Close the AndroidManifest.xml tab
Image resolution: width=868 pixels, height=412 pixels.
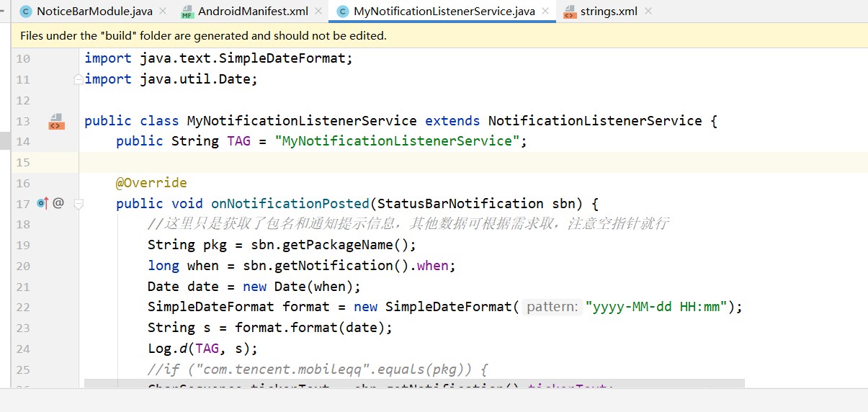(318, 11)
